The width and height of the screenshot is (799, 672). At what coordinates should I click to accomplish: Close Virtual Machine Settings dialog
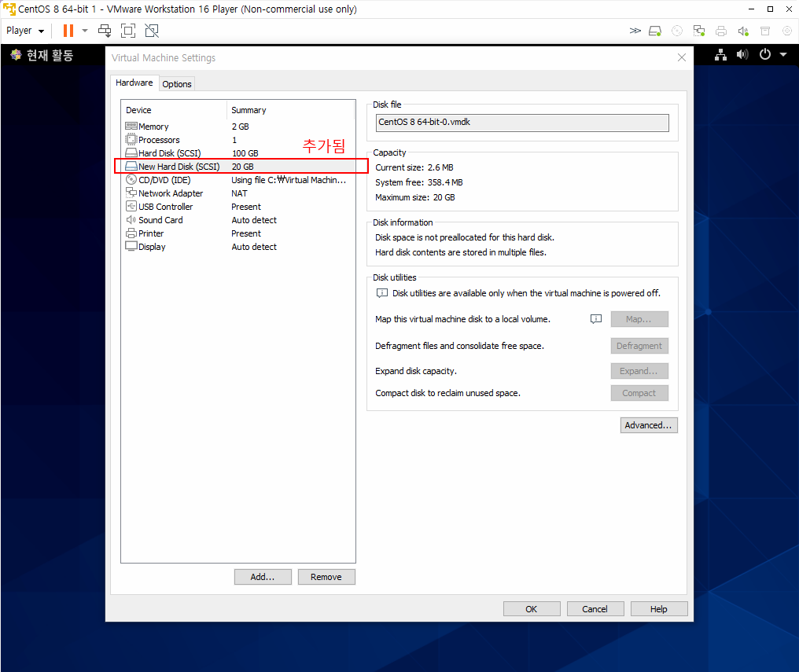(x=681, y=57)
